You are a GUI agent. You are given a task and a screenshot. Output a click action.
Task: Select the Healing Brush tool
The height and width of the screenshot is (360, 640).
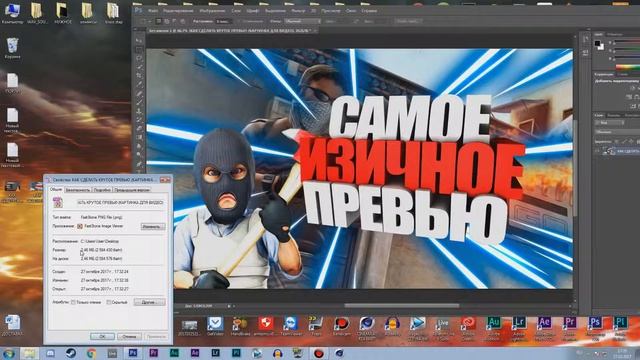tap(139, 93)
